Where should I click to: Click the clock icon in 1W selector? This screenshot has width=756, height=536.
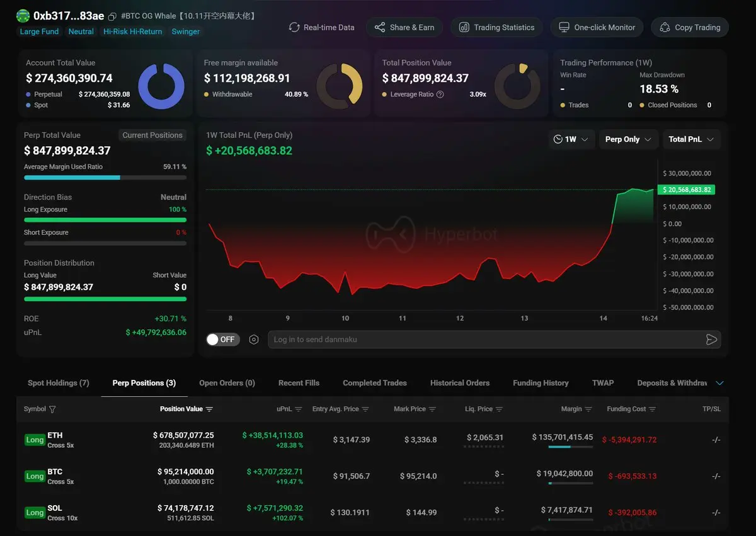click(x=558, y=139)
